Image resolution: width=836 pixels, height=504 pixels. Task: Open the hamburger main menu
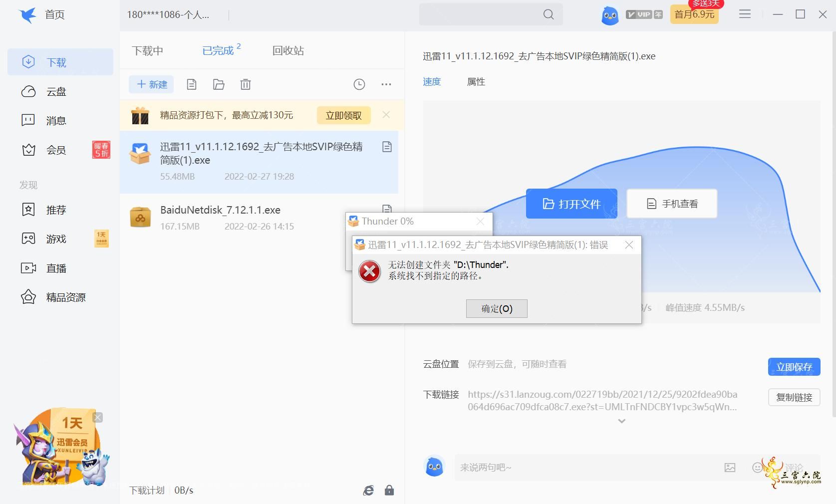(x=745, y=14)
